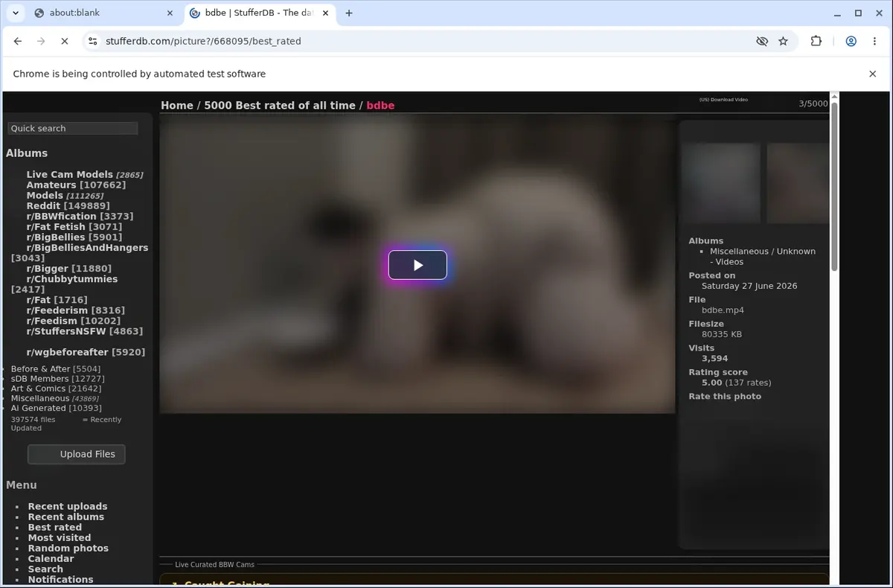Open the first thumbnail in the right panel
This screenshot has width=893, height=588.
(x=721, y=183)
